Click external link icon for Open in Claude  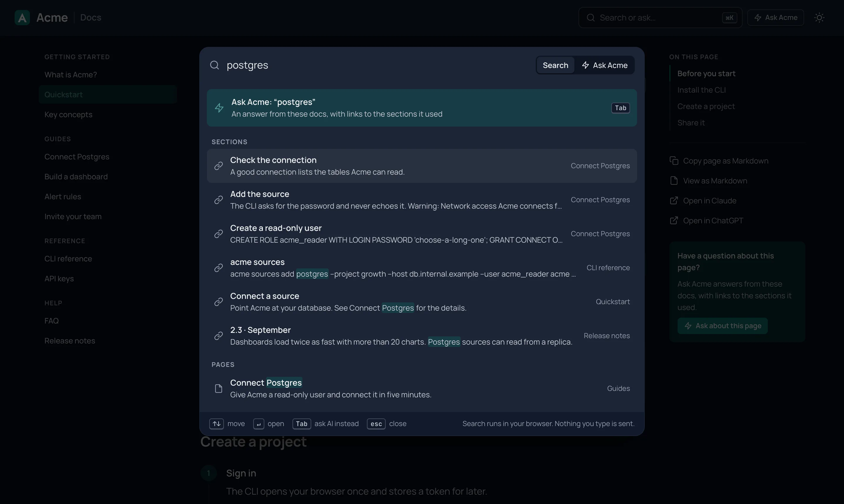point(674,201)
